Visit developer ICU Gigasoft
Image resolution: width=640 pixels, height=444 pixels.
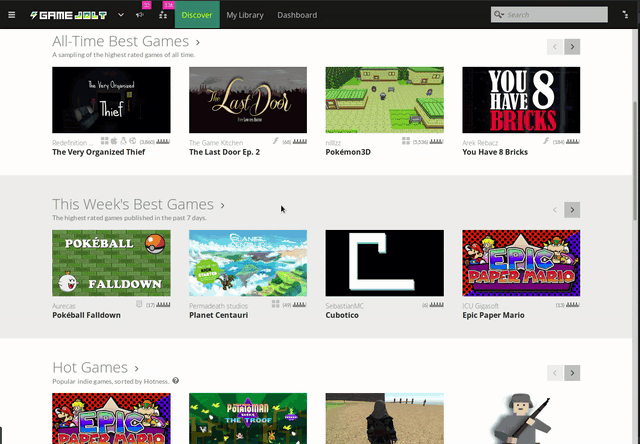(x=480, y=306)
